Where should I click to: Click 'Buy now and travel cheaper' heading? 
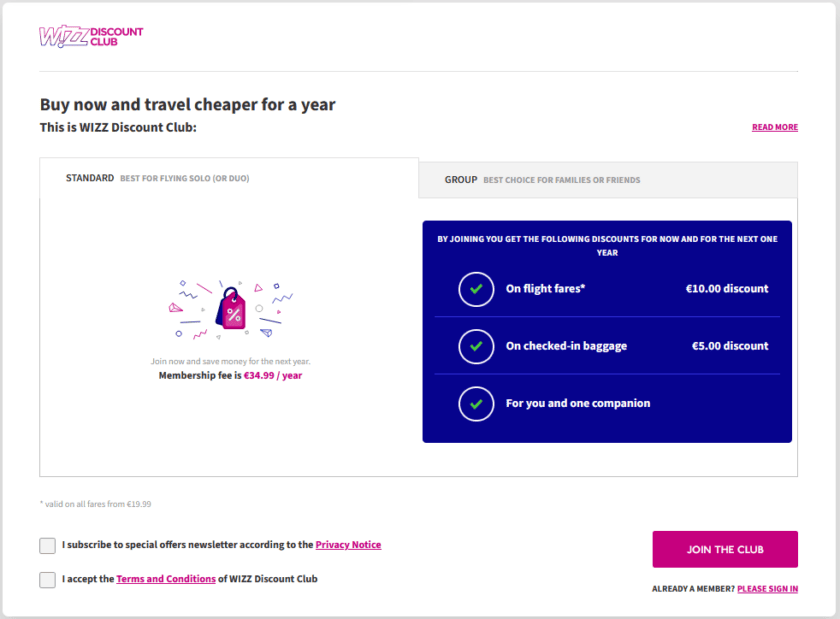187,105
